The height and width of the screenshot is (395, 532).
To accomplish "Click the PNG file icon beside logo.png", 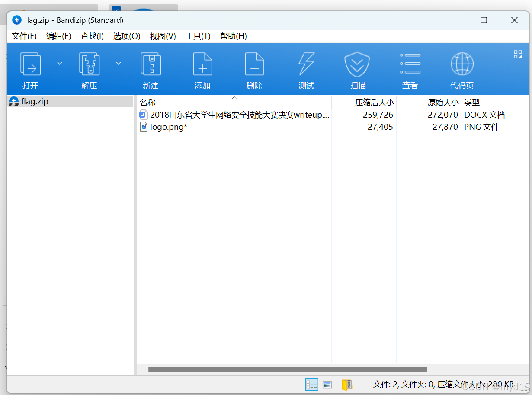I will pos(144,127).
